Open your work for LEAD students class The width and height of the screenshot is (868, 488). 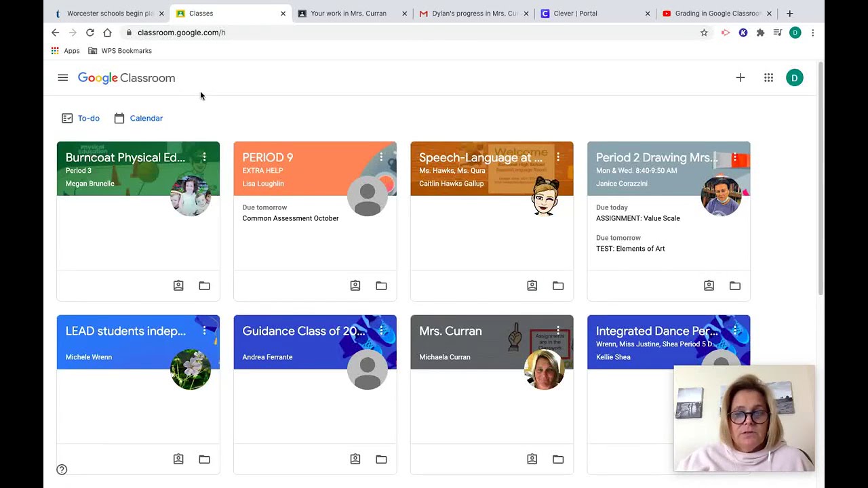tap(178, 460)
